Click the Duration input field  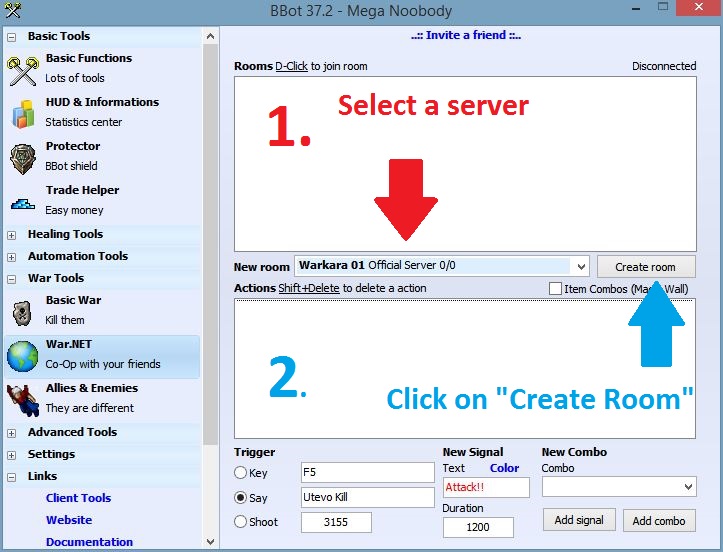coord(477,527)
